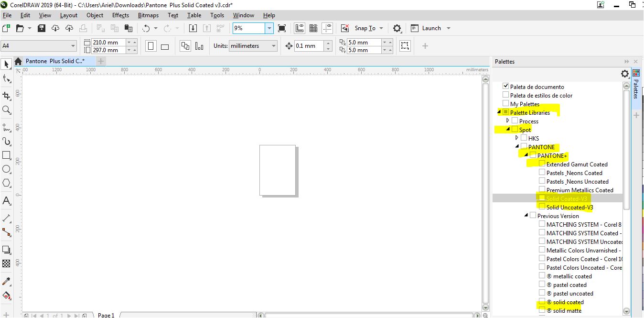Show the document grid
Image resolution: width=644 pixels, height=318 pixels.
pos(313,28)
